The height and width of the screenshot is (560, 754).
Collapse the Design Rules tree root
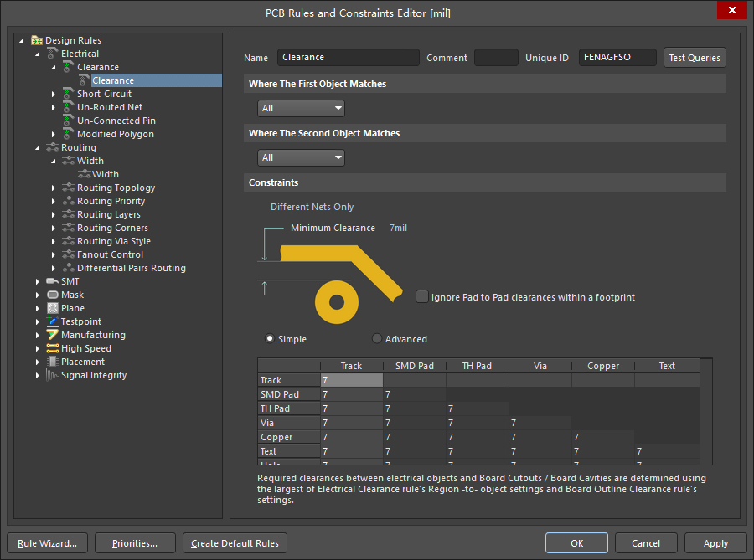21,41
